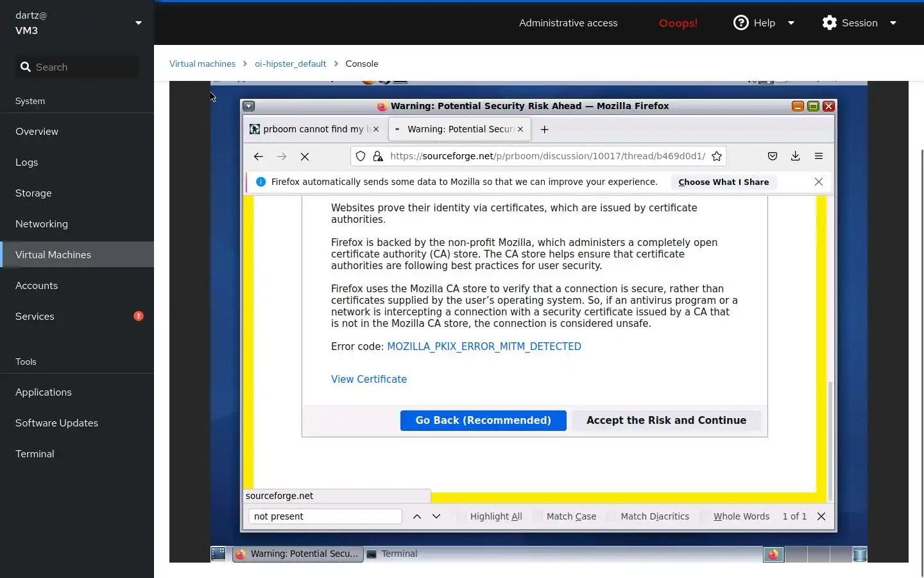The width and height of the screenshot is (924, 578).
Task: Click the Firefox forward arrow
Action: tap(282, 156)
